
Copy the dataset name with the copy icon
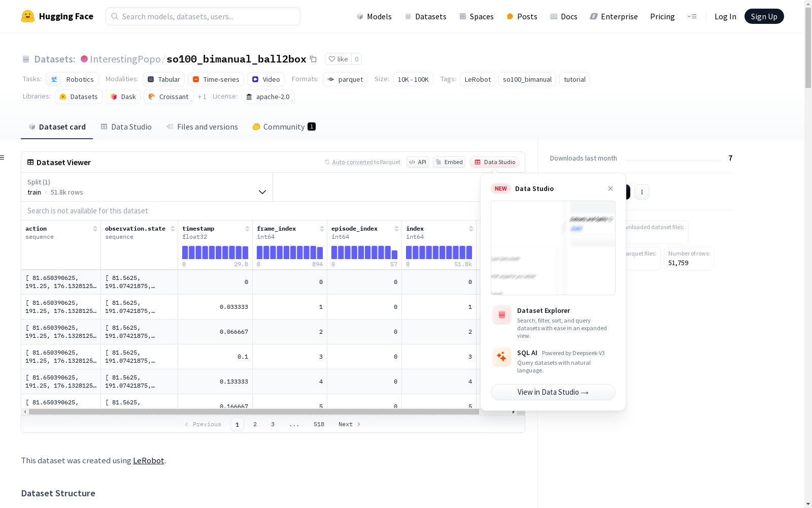point(314,59)
